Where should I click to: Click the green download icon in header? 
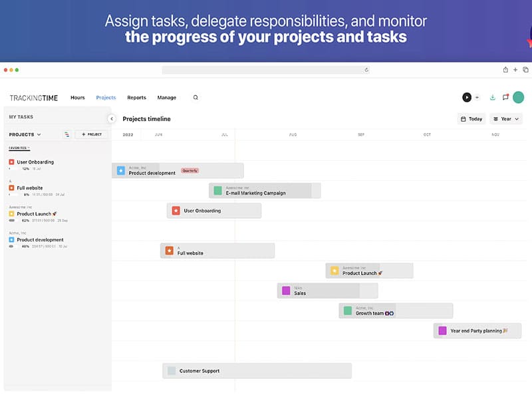tap(493, 97)
